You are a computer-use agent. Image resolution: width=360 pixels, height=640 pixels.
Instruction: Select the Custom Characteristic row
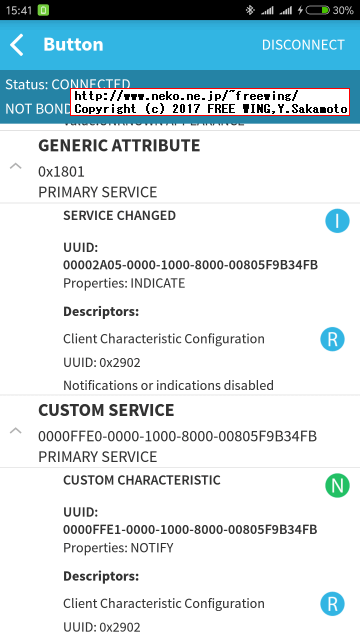[x=180, y=554]
